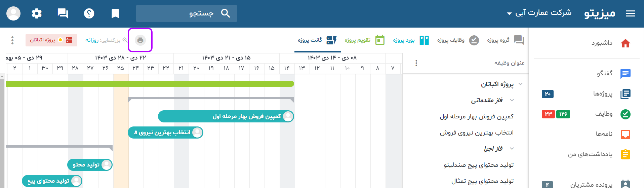
Task: Open the user profile avatar
Action: pyautogui.click(x=13, y=13)
